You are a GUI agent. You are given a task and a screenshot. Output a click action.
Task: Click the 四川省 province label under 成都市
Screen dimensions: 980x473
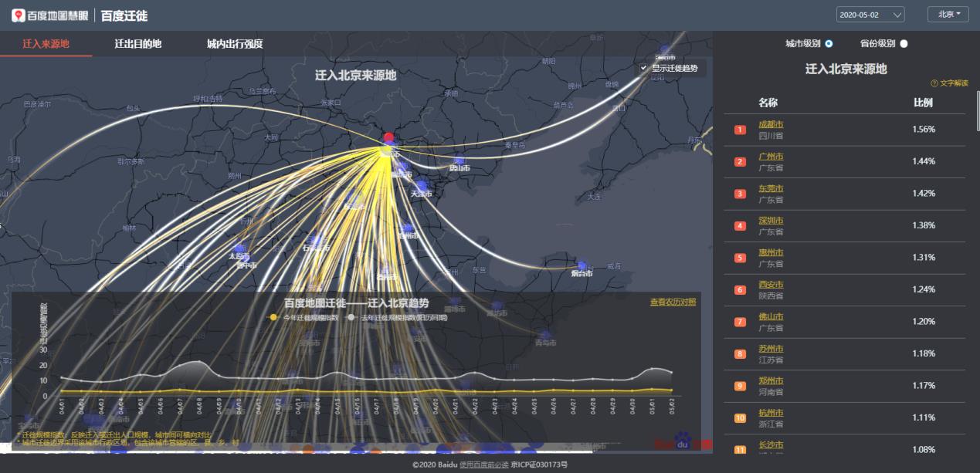click(x=771, y=135)
